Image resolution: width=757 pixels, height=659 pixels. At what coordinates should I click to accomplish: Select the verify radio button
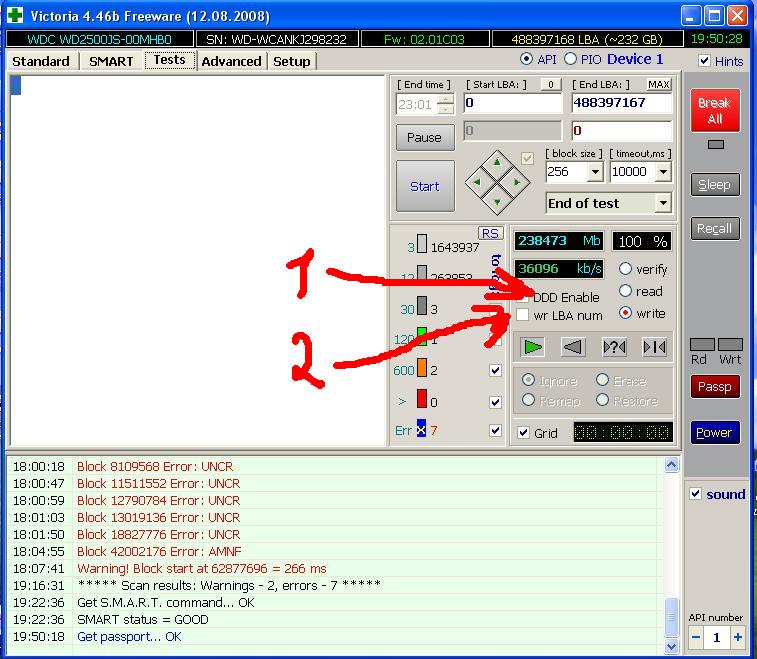tap(626, 269)
